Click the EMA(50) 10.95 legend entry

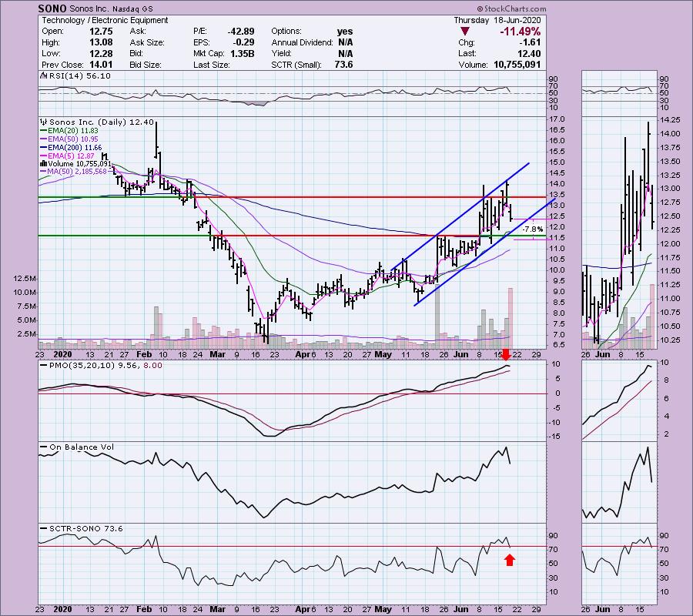[x=69, y=139]
